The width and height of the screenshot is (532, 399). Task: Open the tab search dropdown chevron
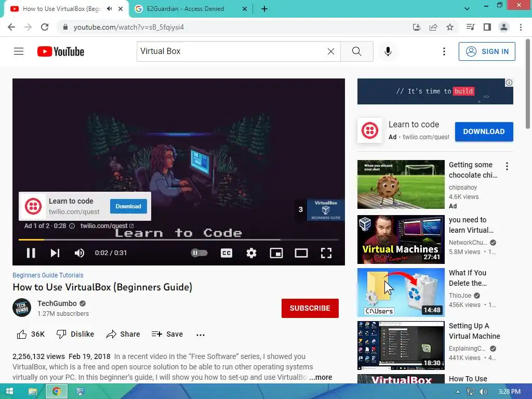pos(467,9)
